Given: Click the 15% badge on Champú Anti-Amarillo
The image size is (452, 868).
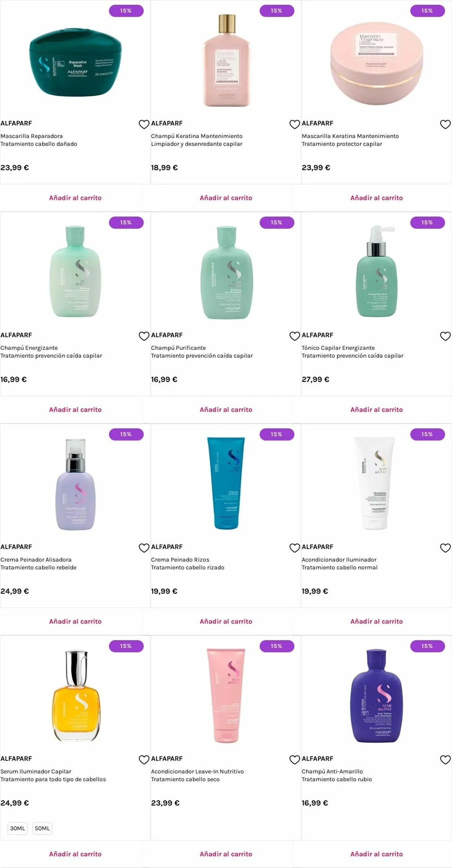Looking at the screenshot, I should click(x=427, y=646).
